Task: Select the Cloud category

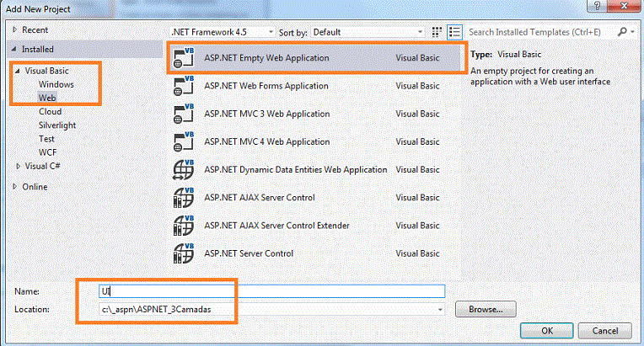Action: pos(50,111)
